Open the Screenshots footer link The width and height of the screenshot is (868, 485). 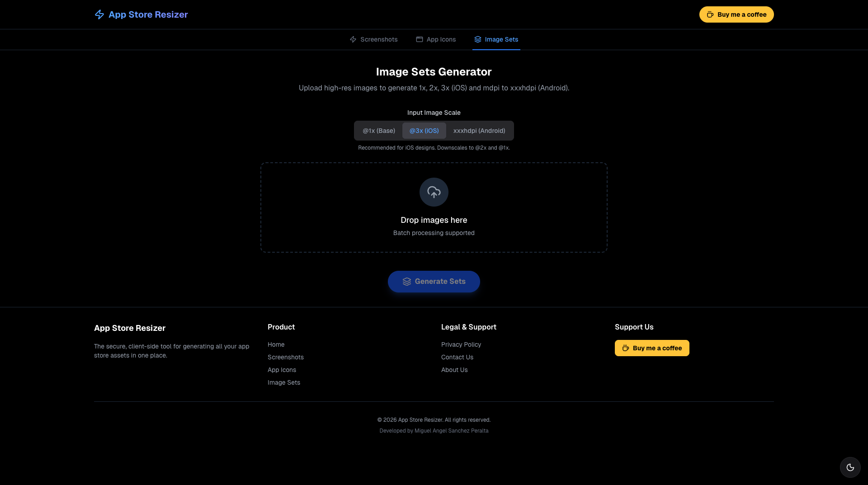(286, 357)
